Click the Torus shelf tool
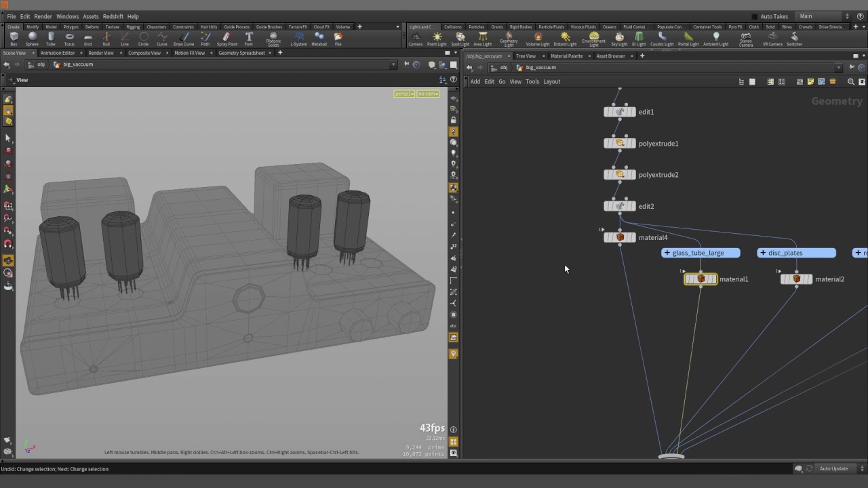Image resolution: width=868 pixels, height=488 pixels. 69,39
